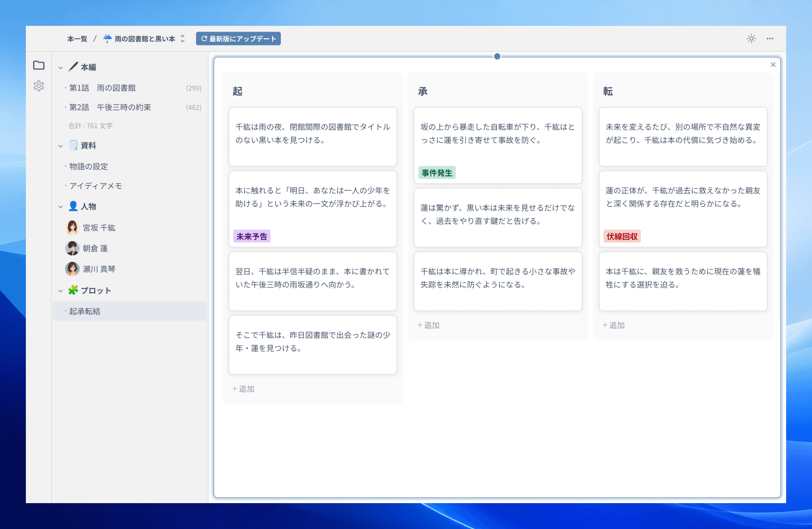Click the 起 column heading
This screenshot has width=812, height=529.
point(237,91)
